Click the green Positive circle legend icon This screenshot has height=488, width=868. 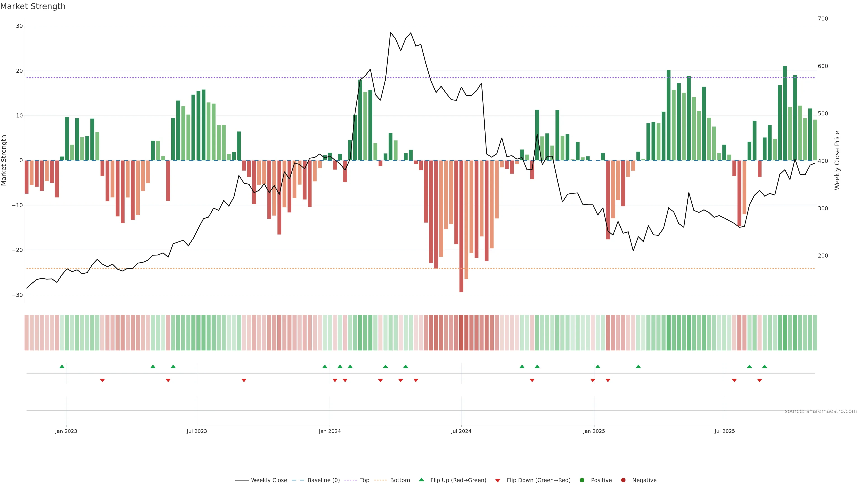point(582,480)
